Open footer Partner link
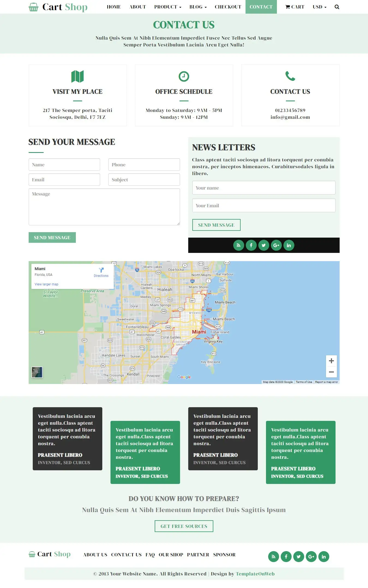Image resolution: width=368 pixels, height=588 pixels. click(x=198, y=555)
